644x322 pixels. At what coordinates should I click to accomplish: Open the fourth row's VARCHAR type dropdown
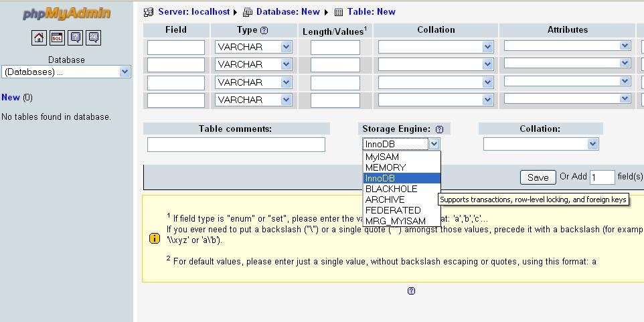click(254, 100)
